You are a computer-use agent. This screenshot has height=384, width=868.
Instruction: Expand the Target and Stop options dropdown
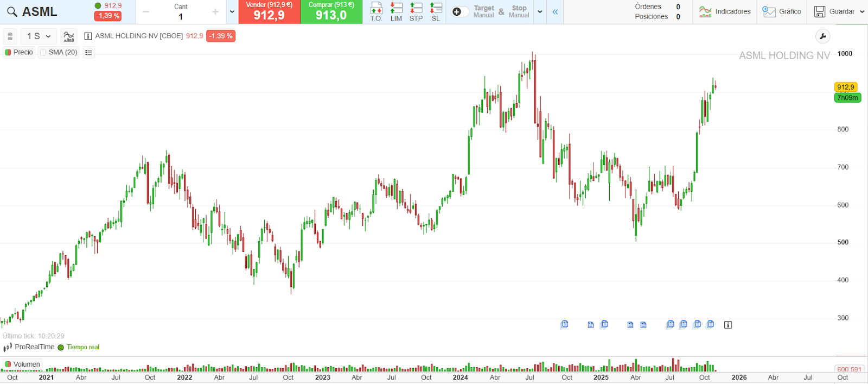pos(540,11)
